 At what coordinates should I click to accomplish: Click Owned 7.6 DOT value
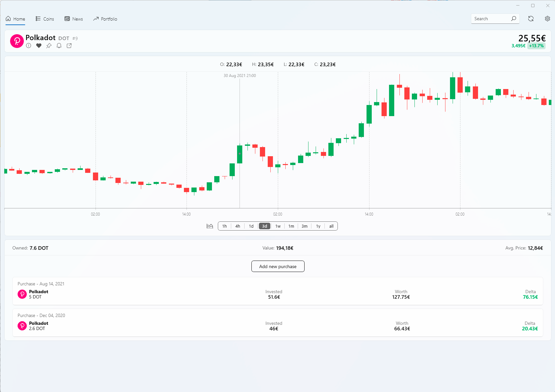pos(39,248)
